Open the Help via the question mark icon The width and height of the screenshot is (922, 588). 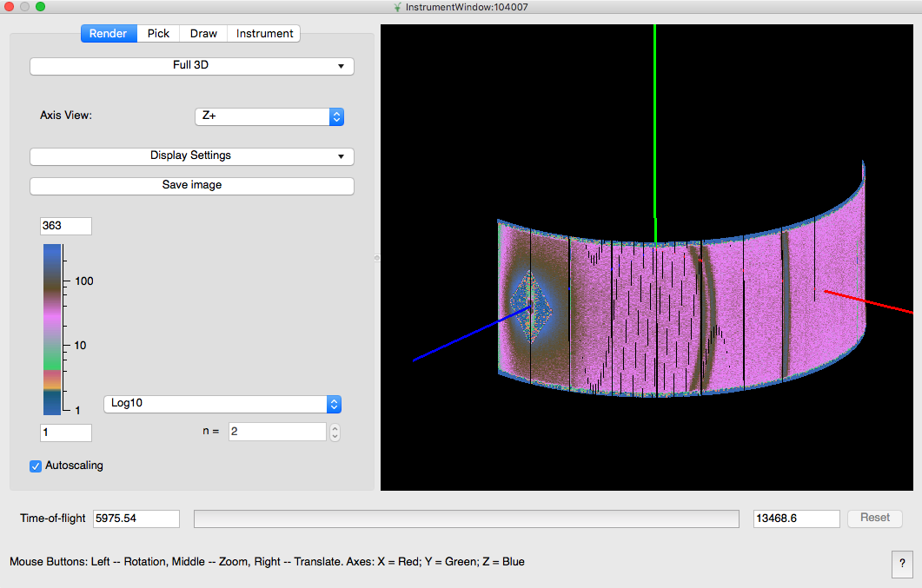902,565
